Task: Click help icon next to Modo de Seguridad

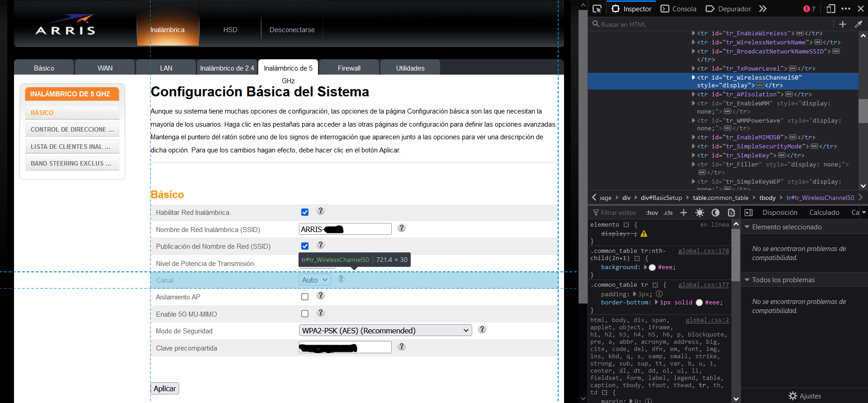Action: point(482,329)
